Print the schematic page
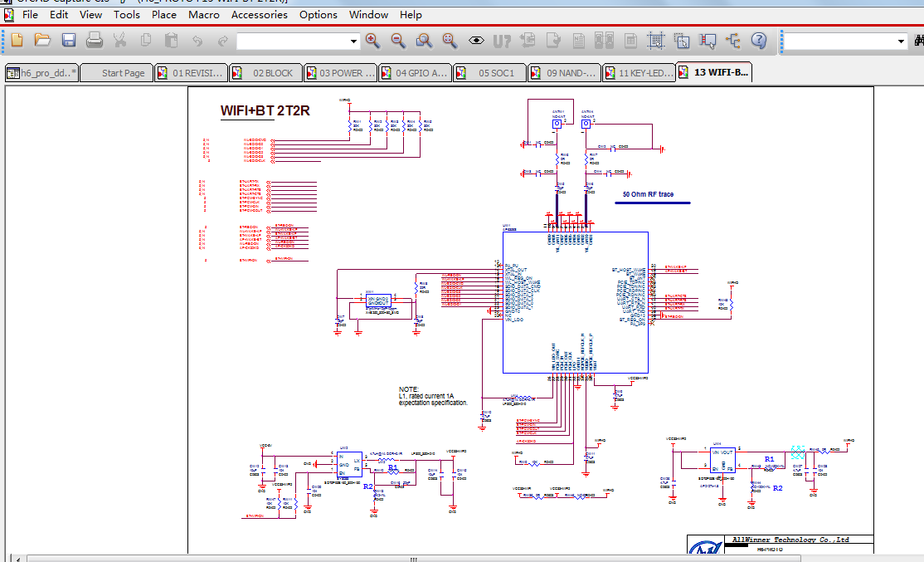924x562 pixels. [95, 40]
